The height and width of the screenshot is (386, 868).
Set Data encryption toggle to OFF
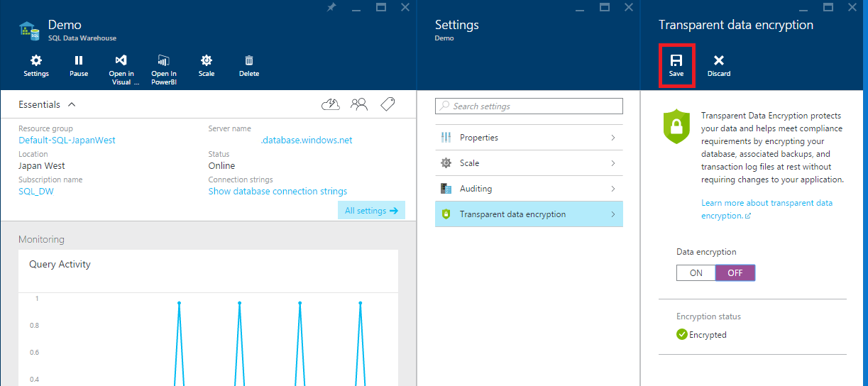tap(735, 272)
